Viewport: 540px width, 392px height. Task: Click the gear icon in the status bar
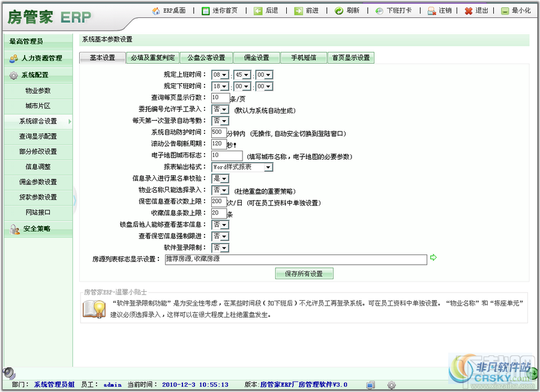[x=392, y=385]
